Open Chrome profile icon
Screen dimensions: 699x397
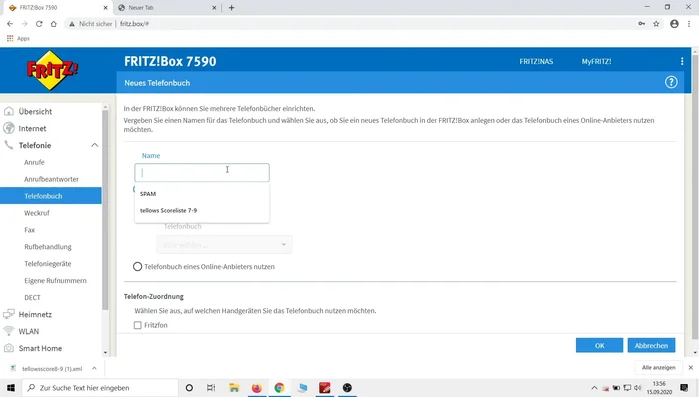(674, 24)
